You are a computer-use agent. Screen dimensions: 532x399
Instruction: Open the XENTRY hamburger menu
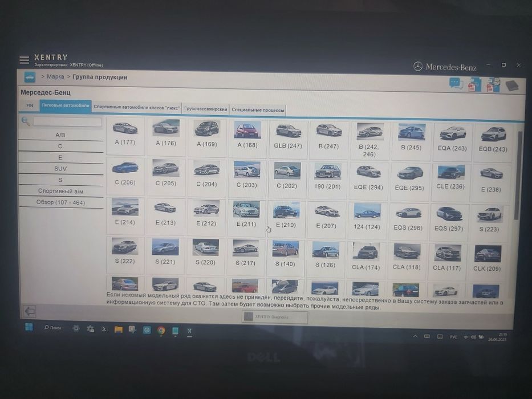[24, 60]
